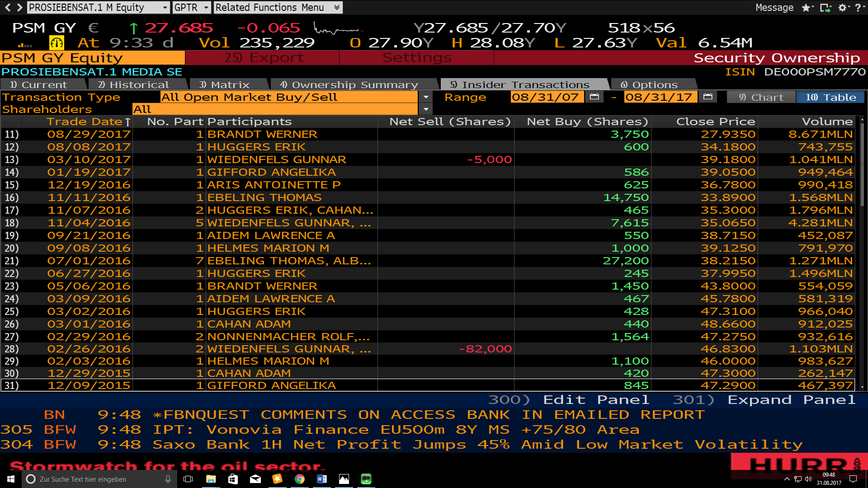Click the back navigation arrow
Screen dimensions: 868x488
click(x=8, y=7)
